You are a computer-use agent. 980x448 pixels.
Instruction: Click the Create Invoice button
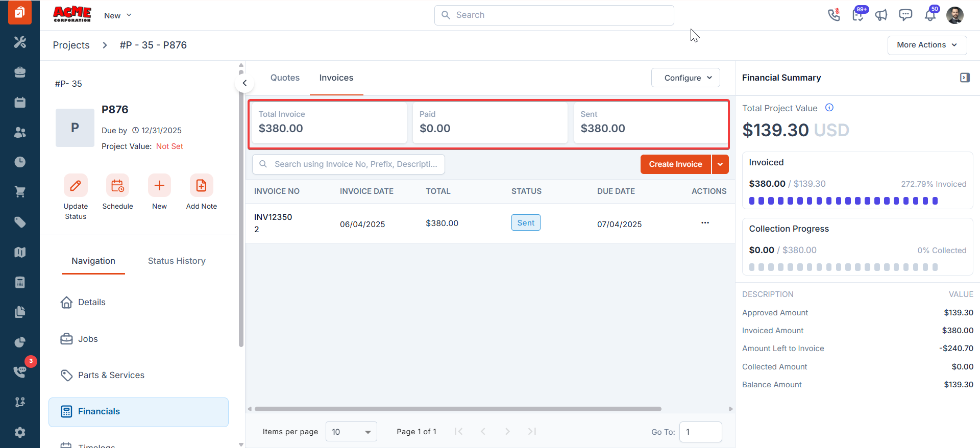675,164
